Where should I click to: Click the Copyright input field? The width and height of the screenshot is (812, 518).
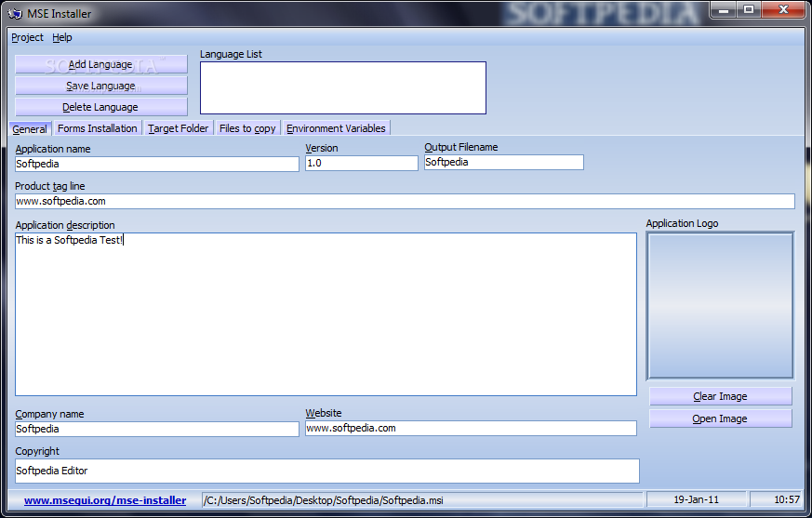327,471
